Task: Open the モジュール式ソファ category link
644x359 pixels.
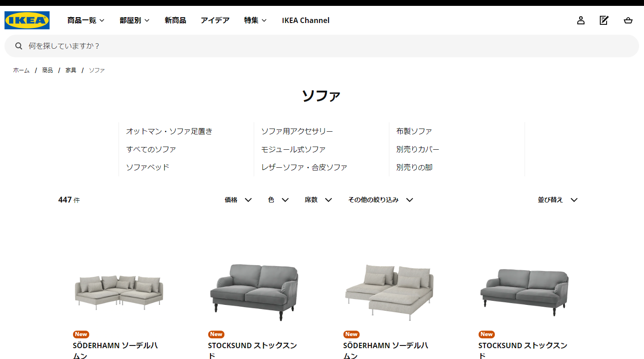Action: pos(293,149)
